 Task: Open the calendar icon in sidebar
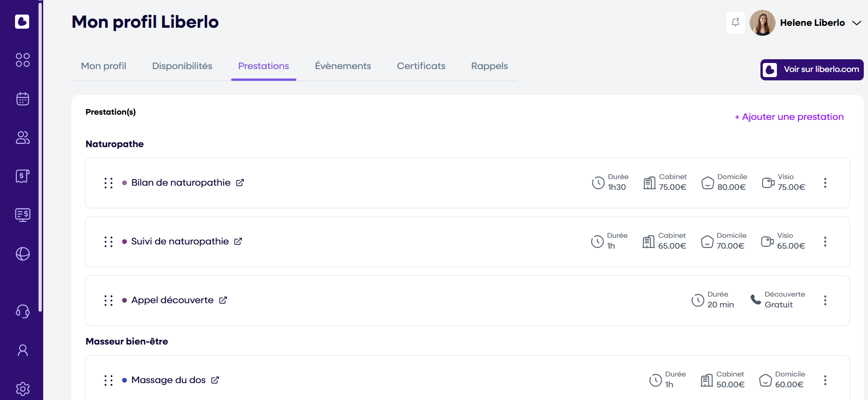[23, 99]
